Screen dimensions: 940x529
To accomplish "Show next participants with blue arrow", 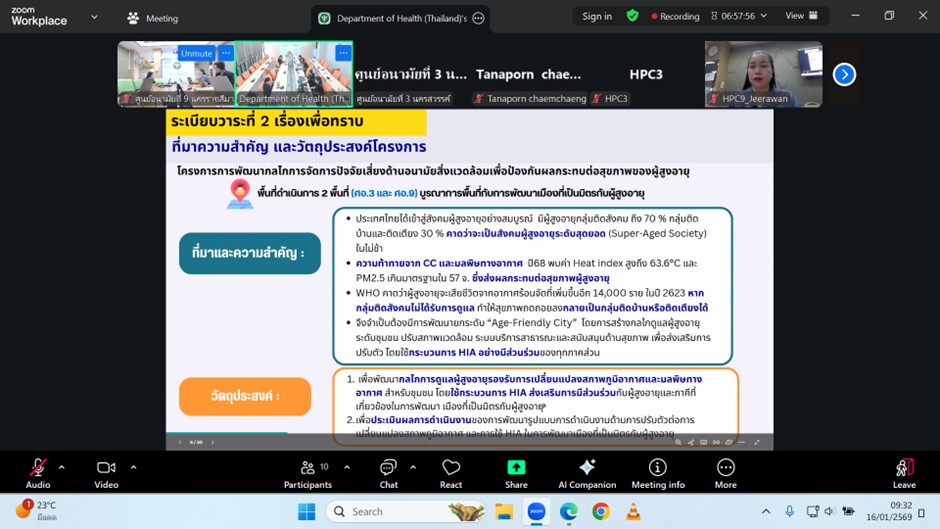I will click(x=844, y=74).
